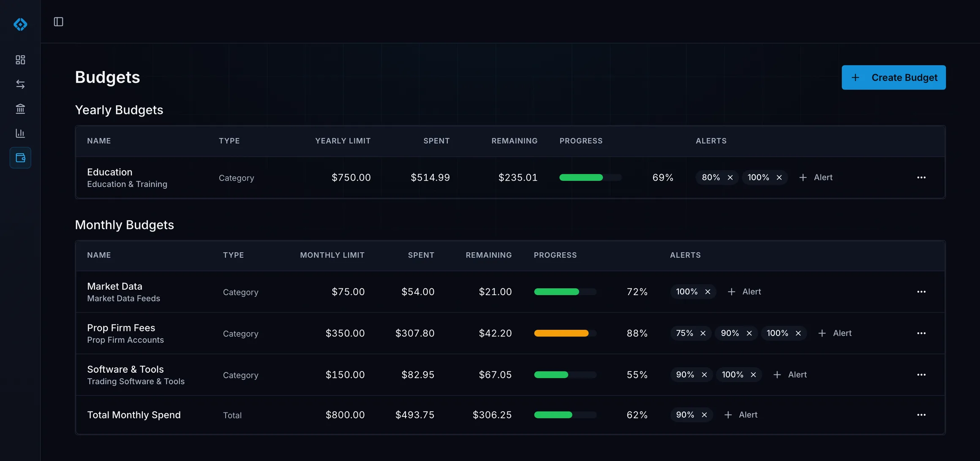Add an alert to Prop Firm Fees
Viewport: 980px width, 461px height.
click(x=835, y=333)
